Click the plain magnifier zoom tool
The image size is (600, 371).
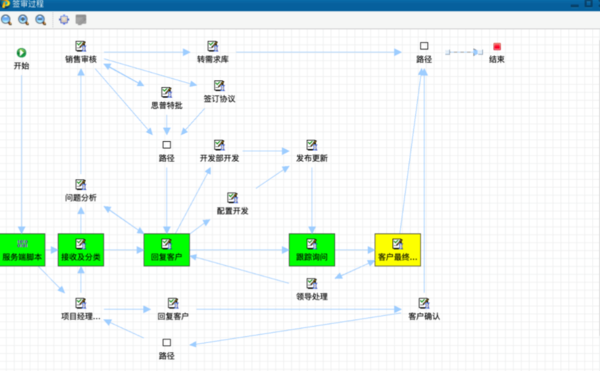point(6,20)
